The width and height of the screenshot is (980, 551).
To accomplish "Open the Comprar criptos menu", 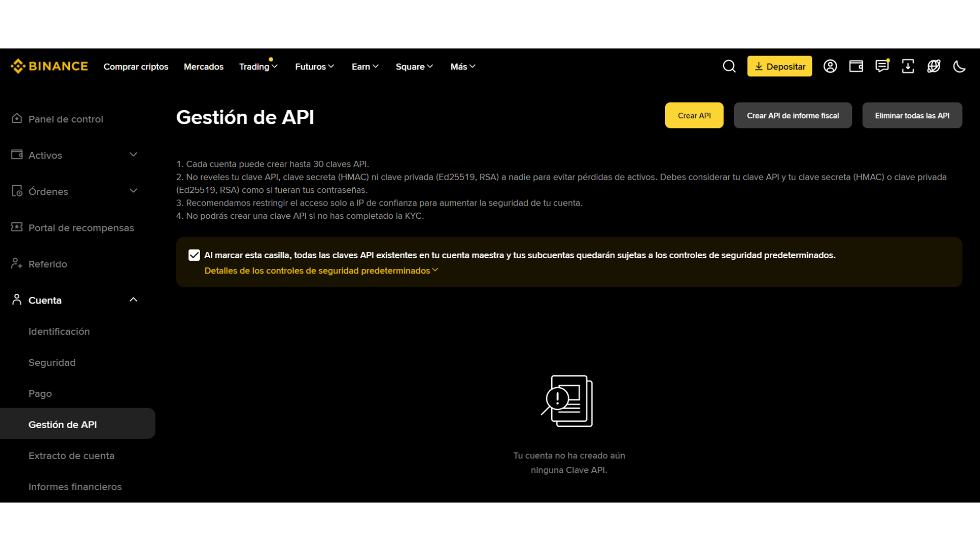I will [x=136, y=66].
